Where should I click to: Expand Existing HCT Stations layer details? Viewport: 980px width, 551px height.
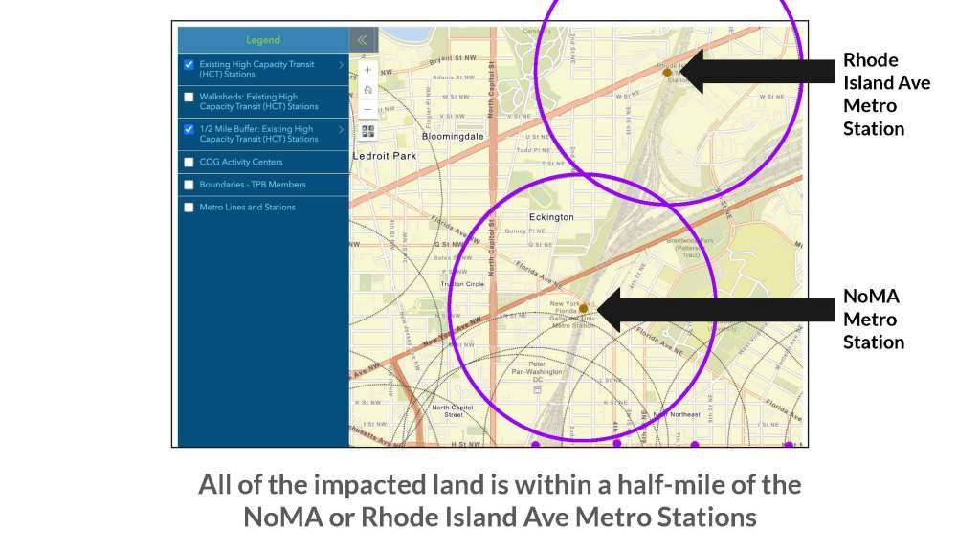click(341, 65)
